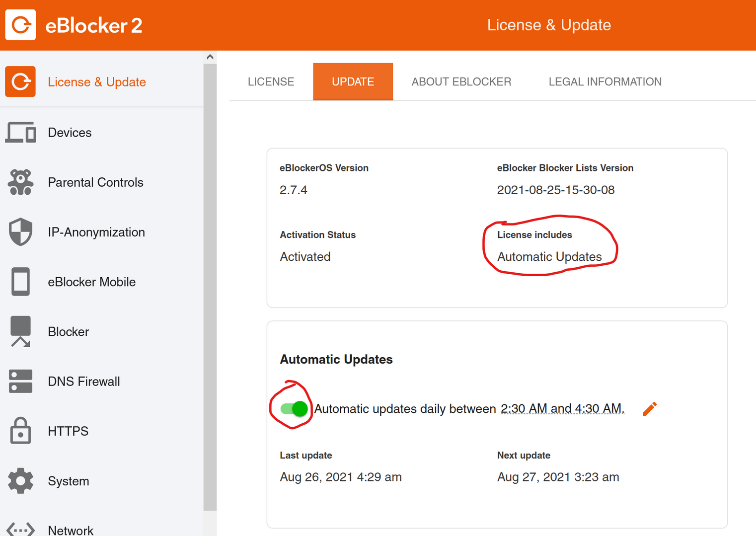Go to Devices menu label
The height and width of the screenshot is (536, 756).
[70, 133]
